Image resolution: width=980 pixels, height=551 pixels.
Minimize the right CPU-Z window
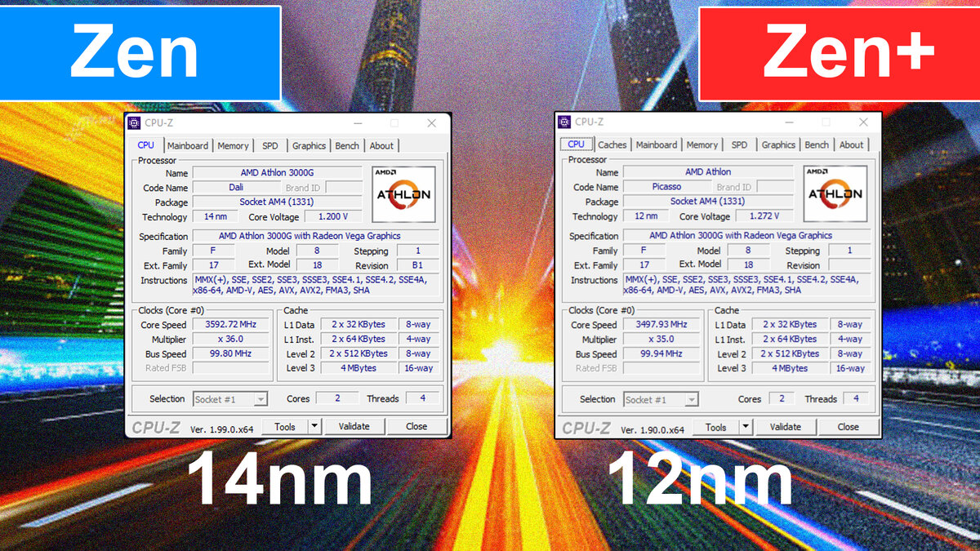point(788,122)
